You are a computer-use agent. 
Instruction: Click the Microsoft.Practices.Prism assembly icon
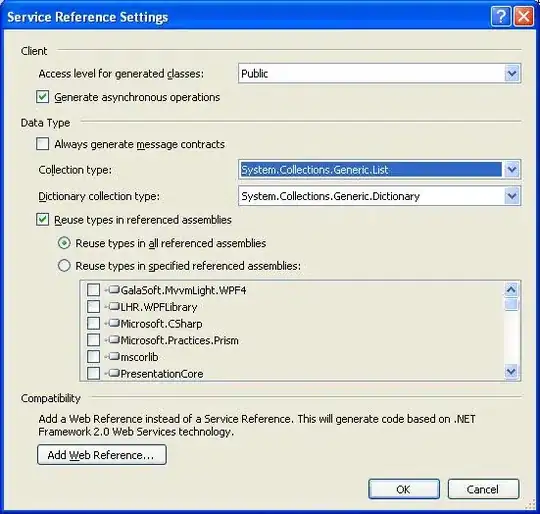tap(114, 339)
